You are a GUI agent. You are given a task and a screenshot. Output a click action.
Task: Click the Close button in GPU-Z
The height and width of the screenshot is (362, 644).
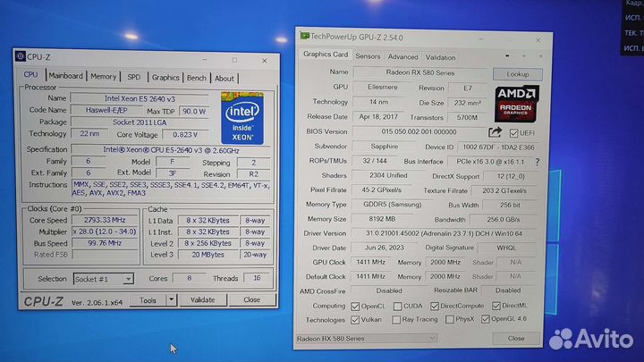pyautogui.click(x=516, y=339)
